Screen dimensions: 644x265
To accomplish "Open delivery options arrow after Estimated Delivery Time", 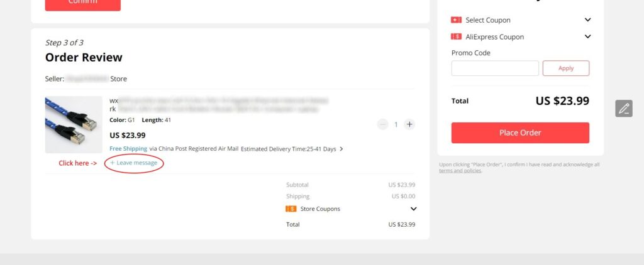I will [x=341, y=149].
